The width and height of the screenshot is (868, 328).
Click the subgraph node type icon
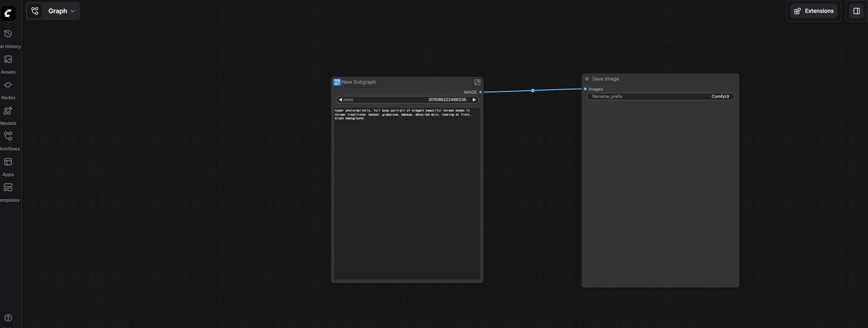tap(337, 82)
